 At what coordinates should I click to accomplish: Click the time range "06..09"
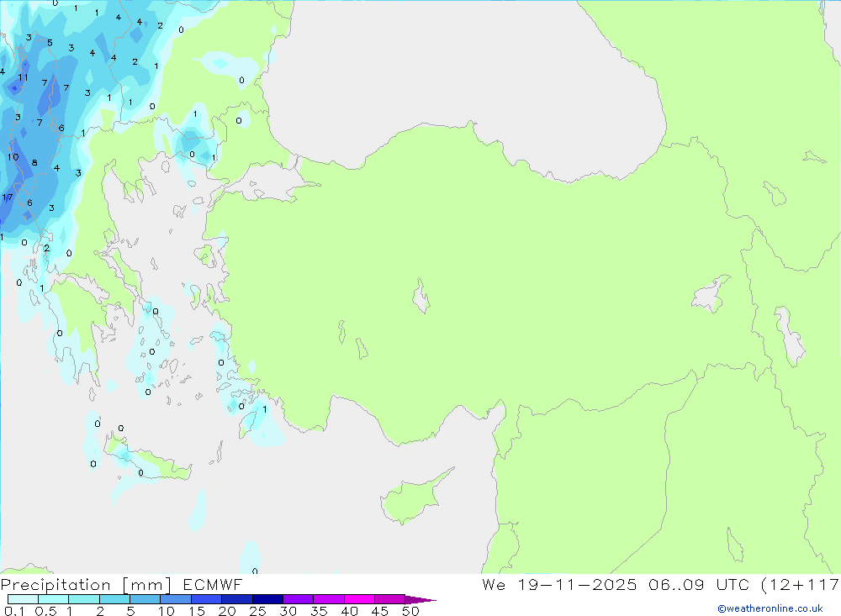[x=676, y=585]
